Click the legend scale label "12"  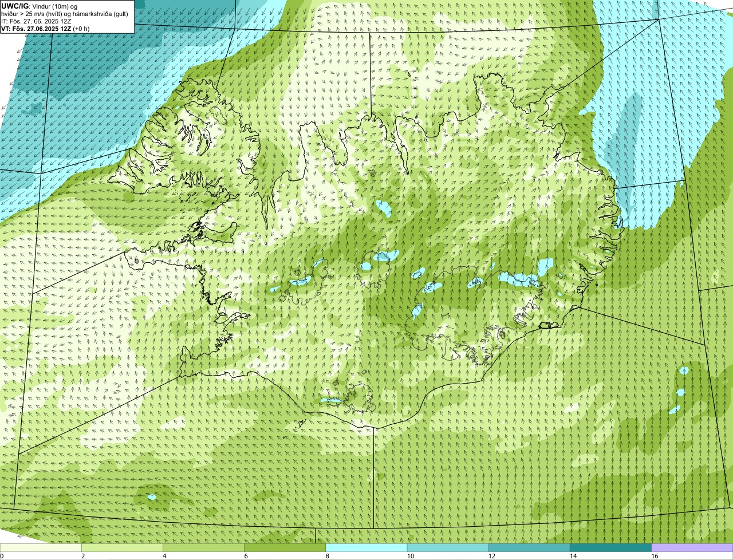[491, 556]
